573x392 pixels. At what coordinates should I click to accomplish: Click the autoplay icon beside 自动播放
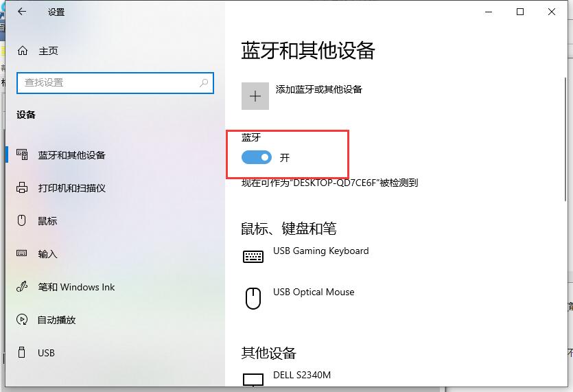pos(22,320)
